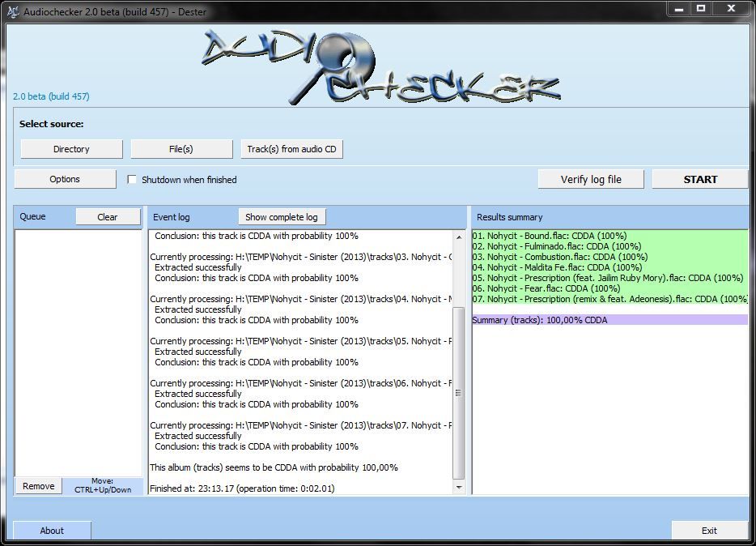Minimize the Audiochecker window

(x=679, y=9)
